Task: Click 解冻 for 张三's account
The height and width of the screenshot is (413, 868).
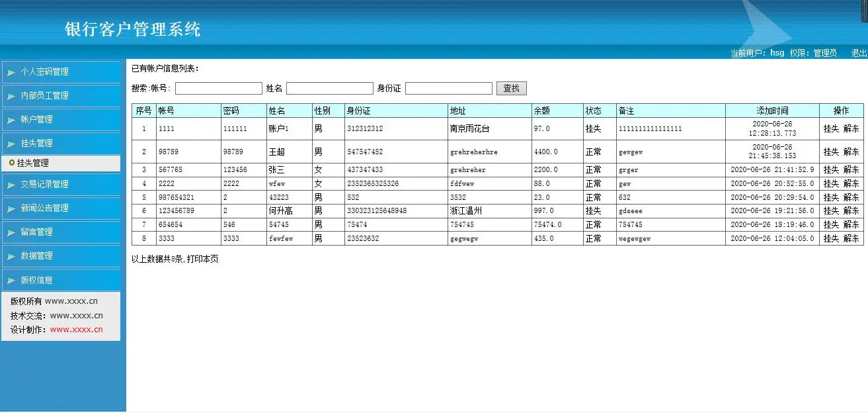Action: (x=851, y=170)
